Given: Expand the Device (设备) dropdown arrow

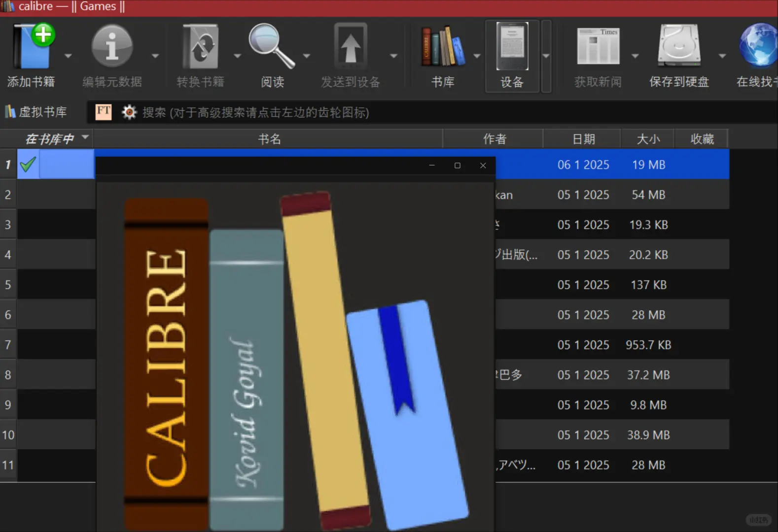Looking at the screenshot, I should pyautogui.click(x=546, y=56).
